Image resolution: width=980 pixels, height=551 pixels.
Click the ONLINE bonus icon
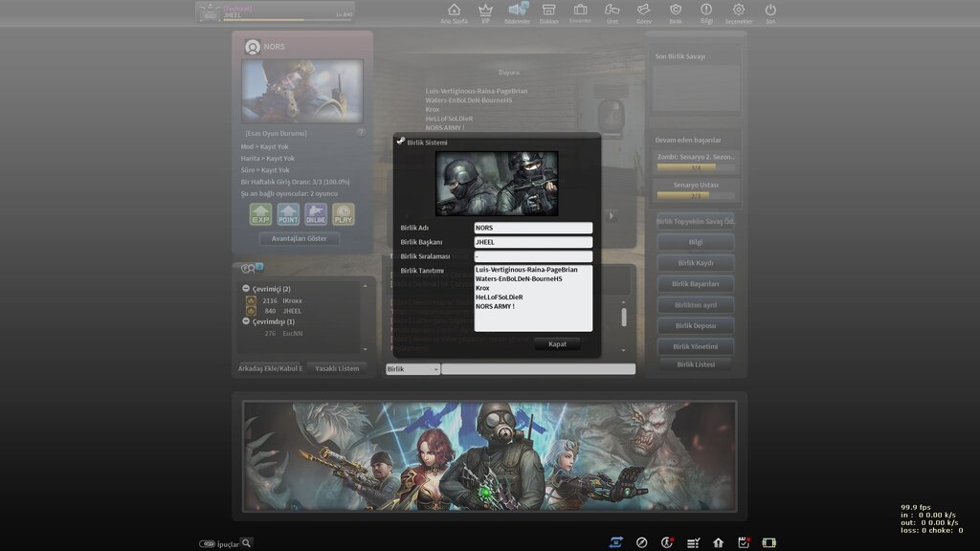316,214
